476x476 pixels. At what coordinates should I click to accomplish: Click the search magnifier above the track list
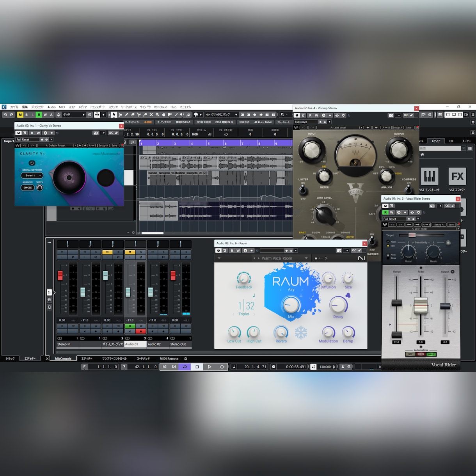(132, 142)
